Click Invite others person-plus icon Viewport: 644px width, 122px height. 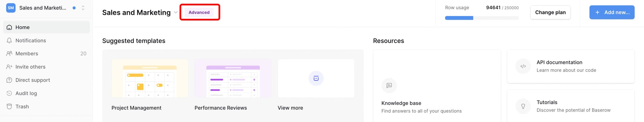(9, 67)
